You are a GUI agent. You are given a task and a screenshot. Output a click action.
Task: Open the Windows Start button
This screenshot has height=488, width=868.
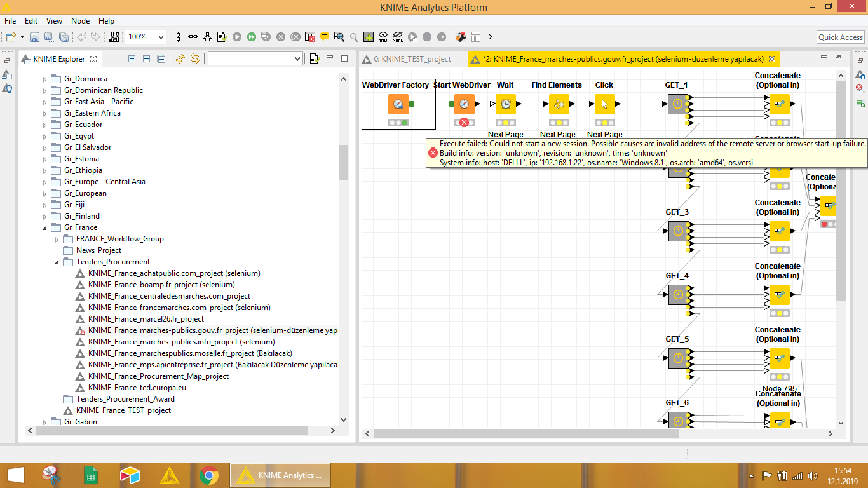pos(15,475)
